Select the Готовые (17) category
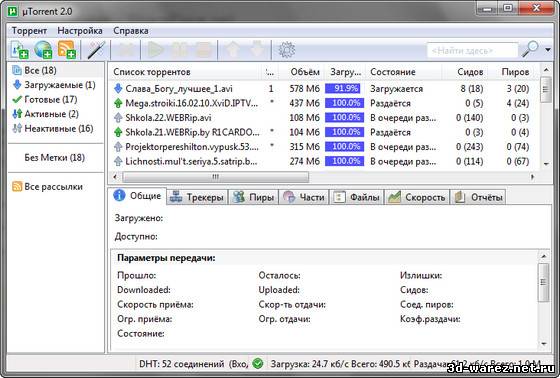The height and width of the screenshot is (378, 560). coord(56,99)
